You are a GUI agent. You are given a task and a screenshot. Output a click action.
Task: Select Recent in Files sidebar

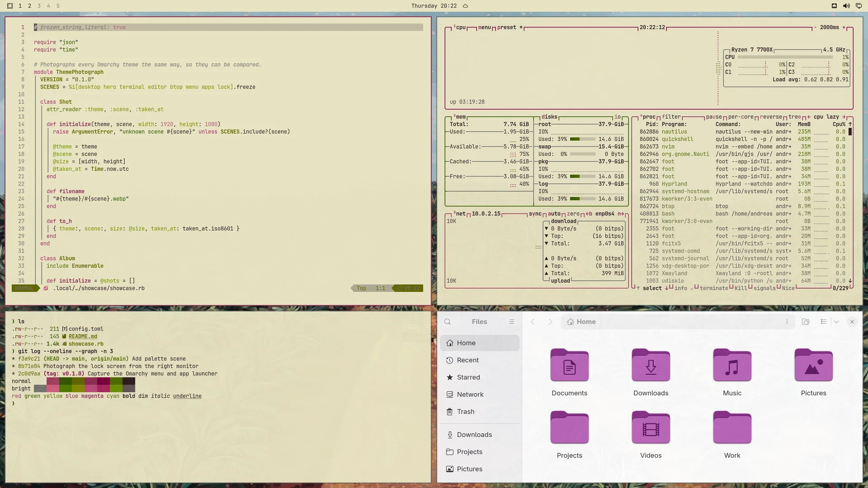click(x=479, y=360)
